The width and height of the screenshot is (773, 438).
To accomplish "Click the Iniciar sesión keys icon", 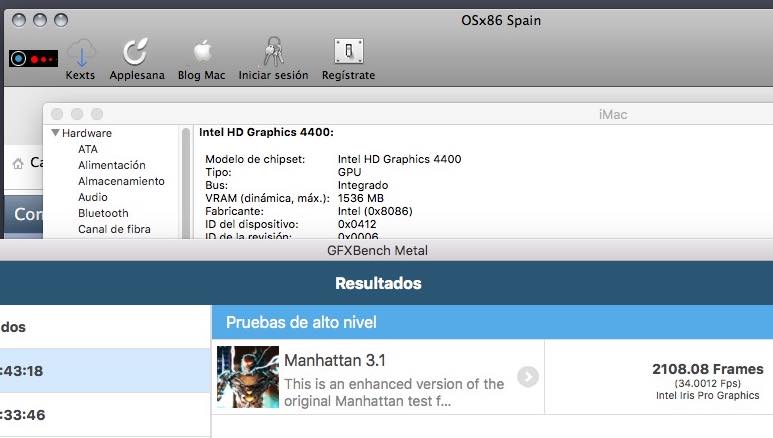I will coord(274,51).
